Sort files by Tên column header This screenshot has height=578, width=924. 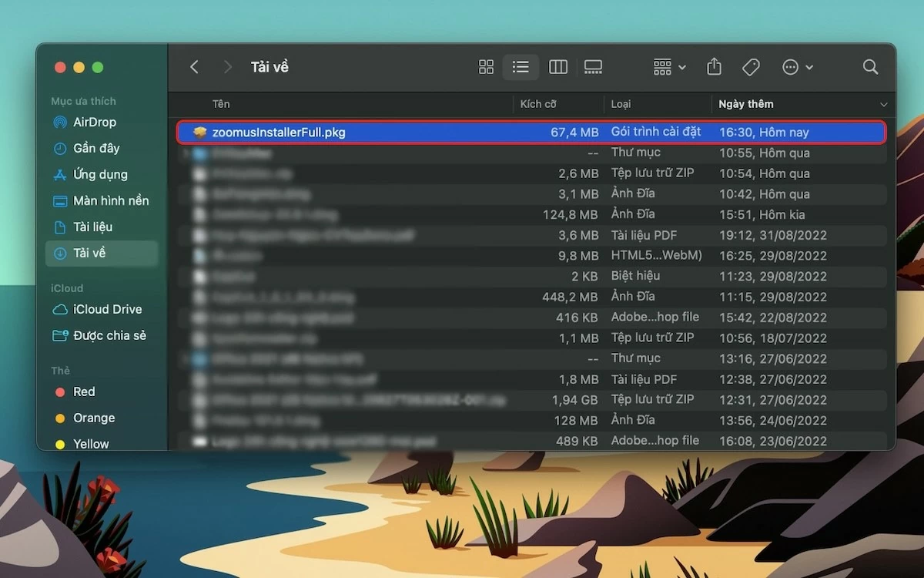pyautogui.click(x=221, y=104)
